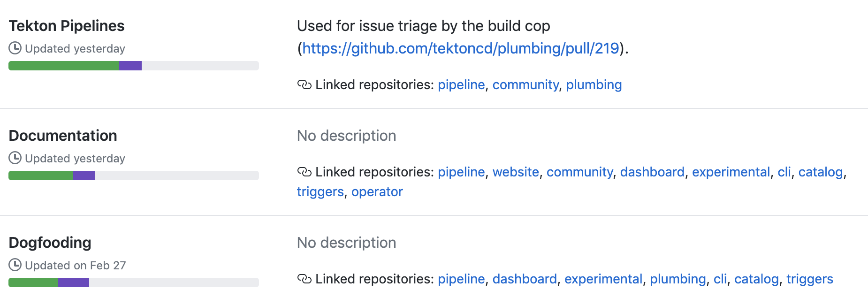Click the clock icon under Documentation
868x290 pixels.
[x=15, y=159]
